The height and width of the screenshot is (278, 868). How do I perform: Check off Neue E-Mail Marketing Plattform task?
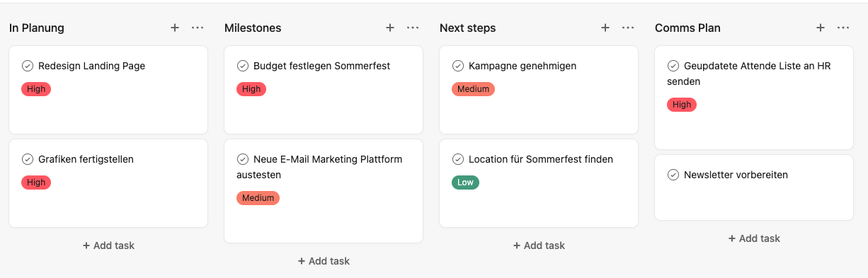pyautogui.click(x=243, y=159)
